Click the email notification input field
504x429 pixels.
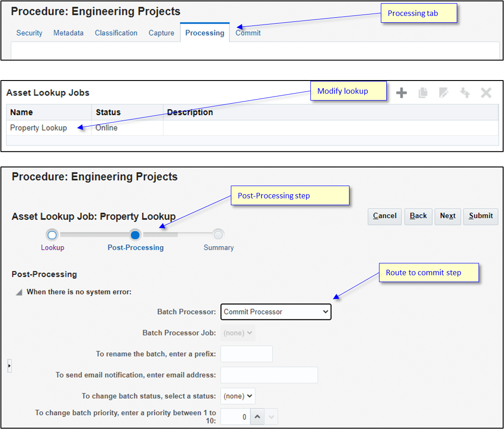pyautogui.click(x=269, y=375)
